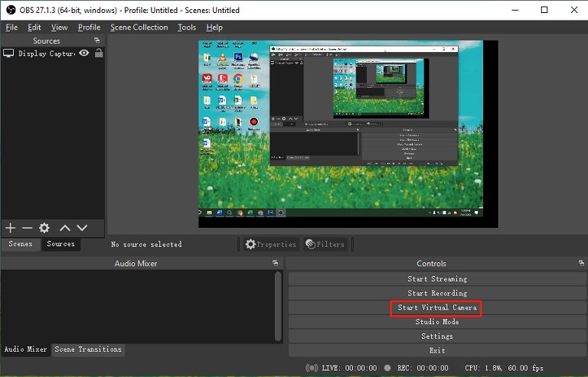588x377 pixels.
Task: Open source properties gear in Sources dock
Action: point(44,228)
